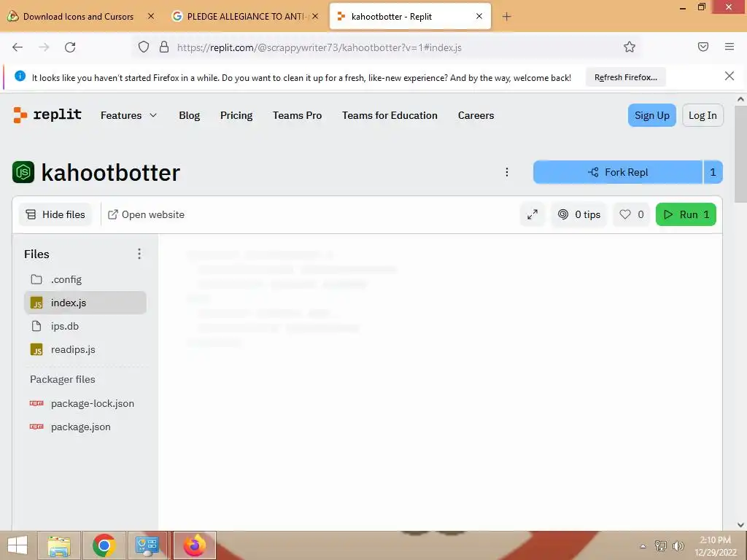The image size is (747, 560).
Task: Expand the Features dropdown menu
Action: click(x=128, y=115)
